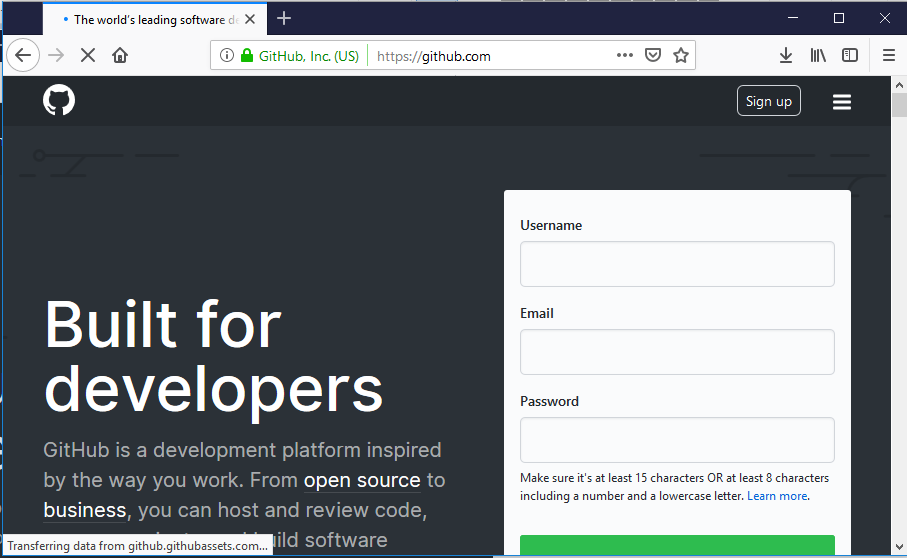Open the downloads panel
Image resolution: width=907 pixels, height=558 pixels.
pos(786,56)
